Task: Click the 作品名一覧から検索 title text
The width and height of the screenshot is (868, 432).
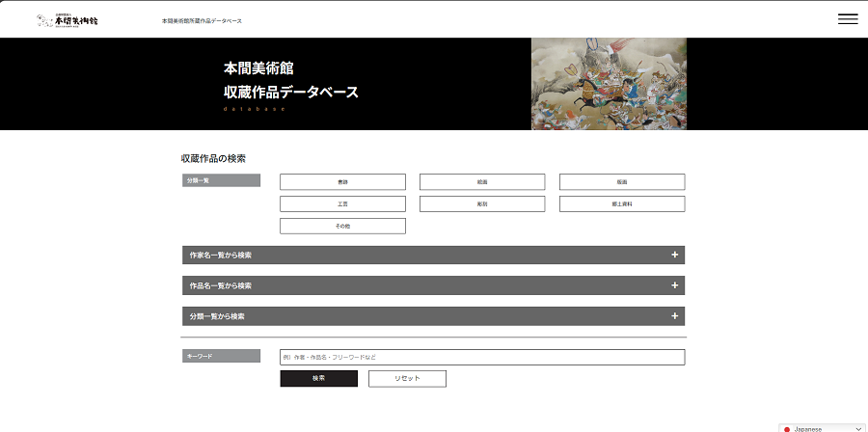Action: tap(221, 285)
